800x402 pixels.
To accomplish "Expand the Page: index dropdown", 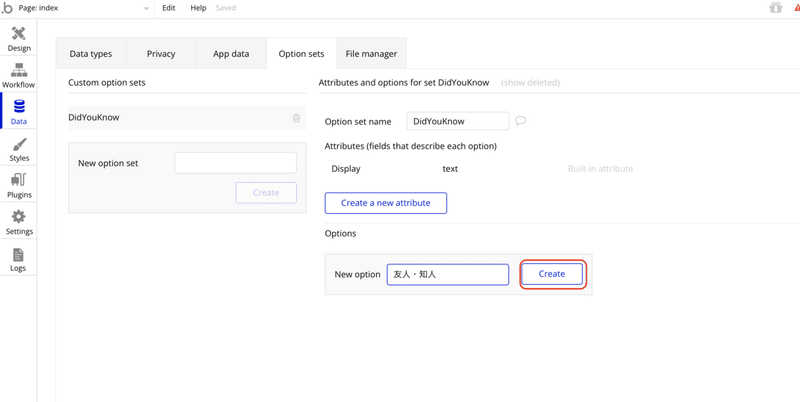I will (146, 8).
